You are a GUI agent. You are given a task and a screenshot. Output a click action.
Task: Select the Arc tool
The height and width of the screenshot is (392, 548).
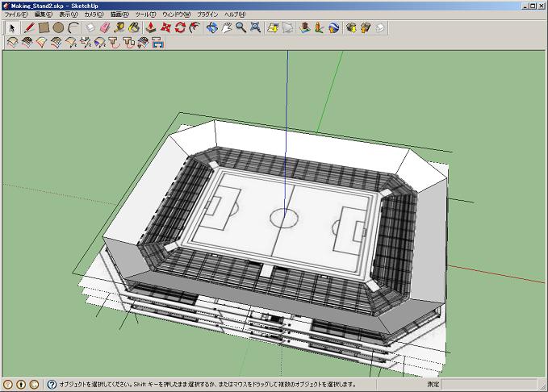click(x=73, y=27)
